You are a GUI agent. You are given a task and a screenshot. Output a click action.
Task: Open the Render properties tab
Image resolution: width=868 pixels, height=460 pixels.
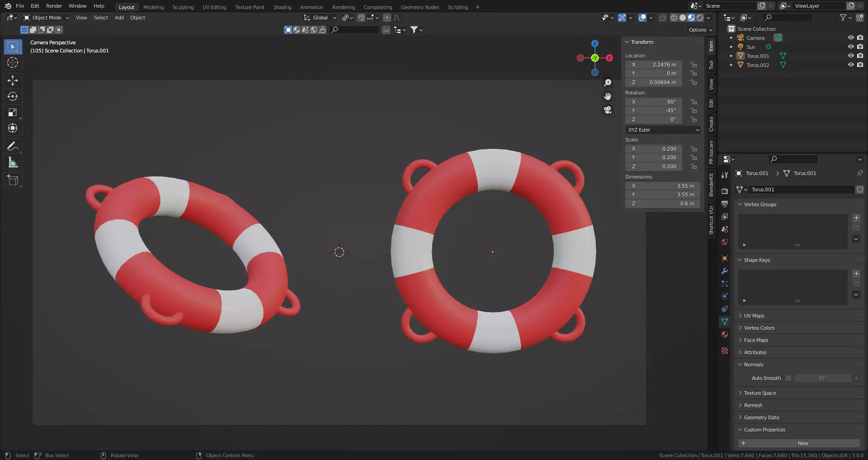click(725, 191)
